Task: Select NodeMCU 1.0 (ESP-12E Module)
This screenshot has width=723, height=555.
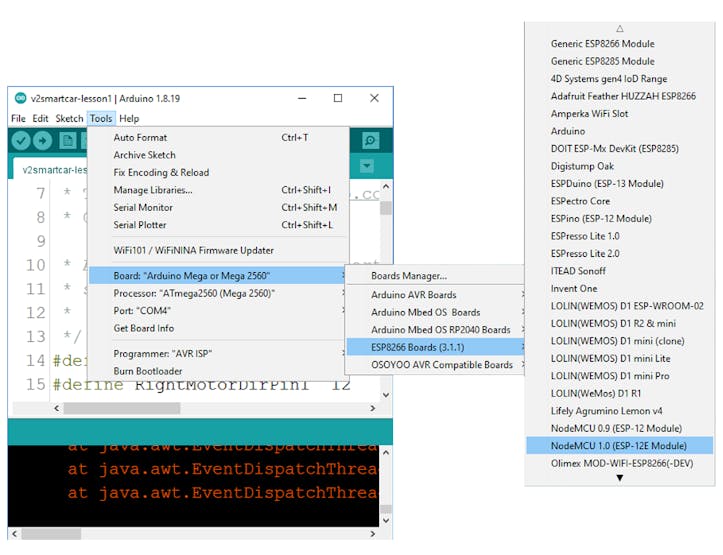Action: [x=620, y=446]
